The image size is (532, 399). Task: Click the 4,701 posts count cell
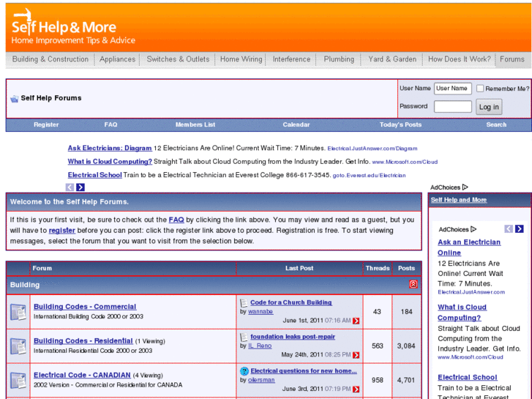406,380
